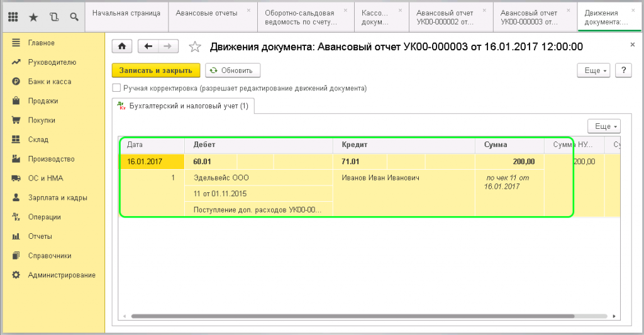
Task: Open help question mark button
Action: 623,70
